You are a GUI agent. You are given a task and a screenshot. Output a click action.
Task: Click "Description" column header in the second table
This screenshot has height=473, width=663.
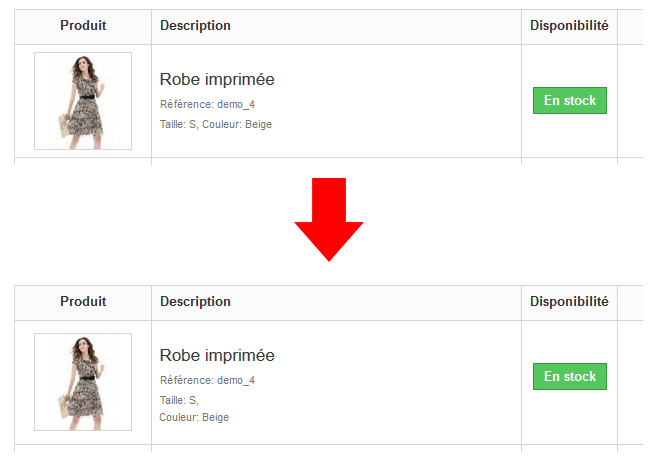195,302
